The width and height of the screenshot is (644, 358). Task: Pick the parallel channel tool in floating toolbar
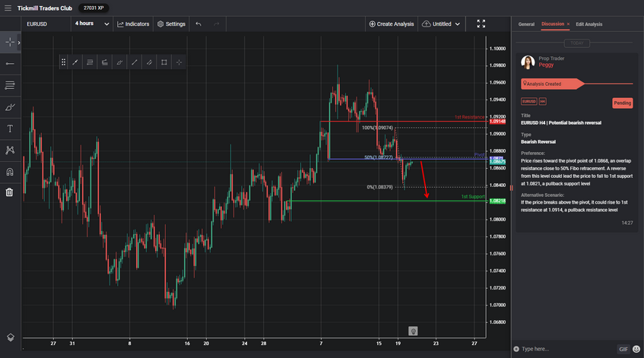tap(149, 62)
